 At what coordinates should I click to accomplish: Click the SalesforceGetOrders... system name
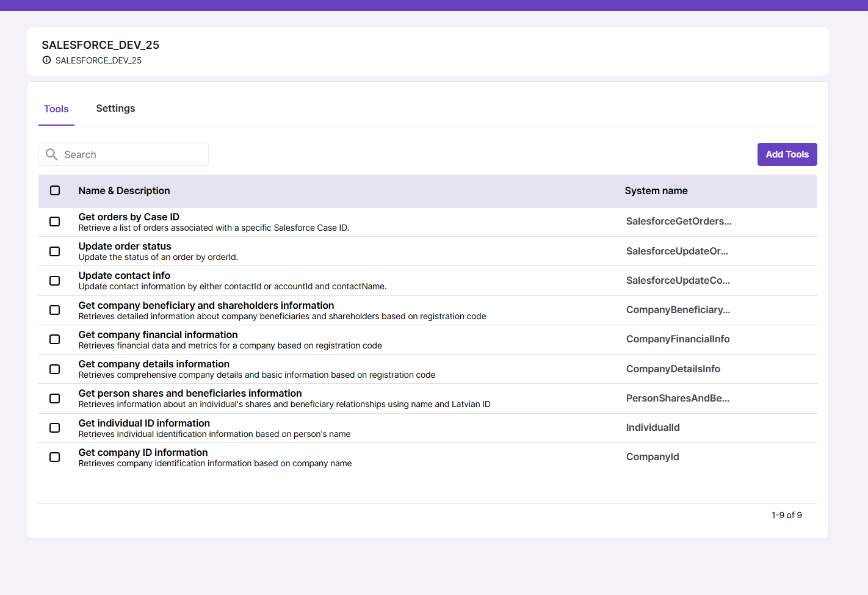point(678,222)
